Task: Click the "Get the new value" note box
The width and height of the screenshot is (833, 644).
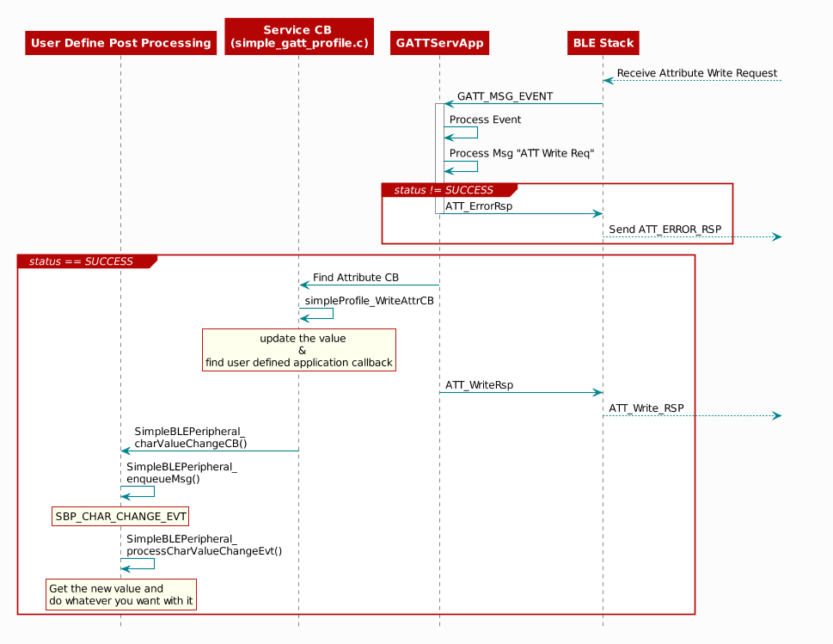Action: click(x=121, y=594)
